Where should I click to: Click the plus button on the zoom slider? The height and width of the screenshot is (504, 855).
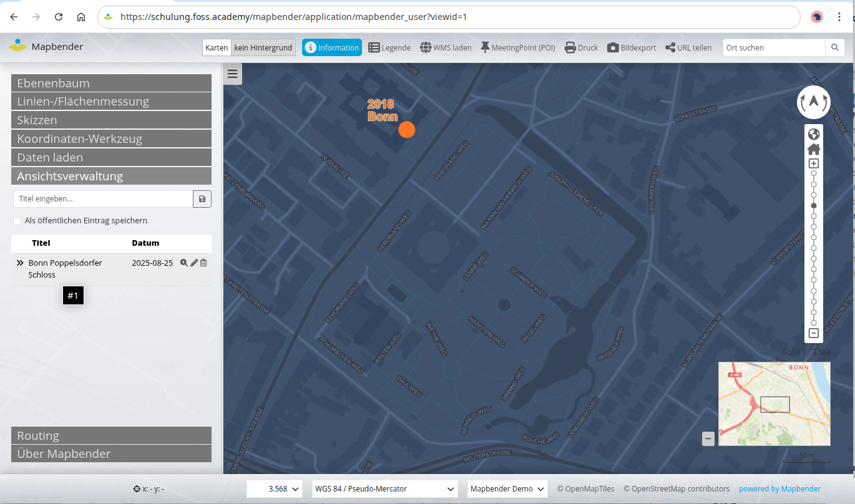[814, 163]
